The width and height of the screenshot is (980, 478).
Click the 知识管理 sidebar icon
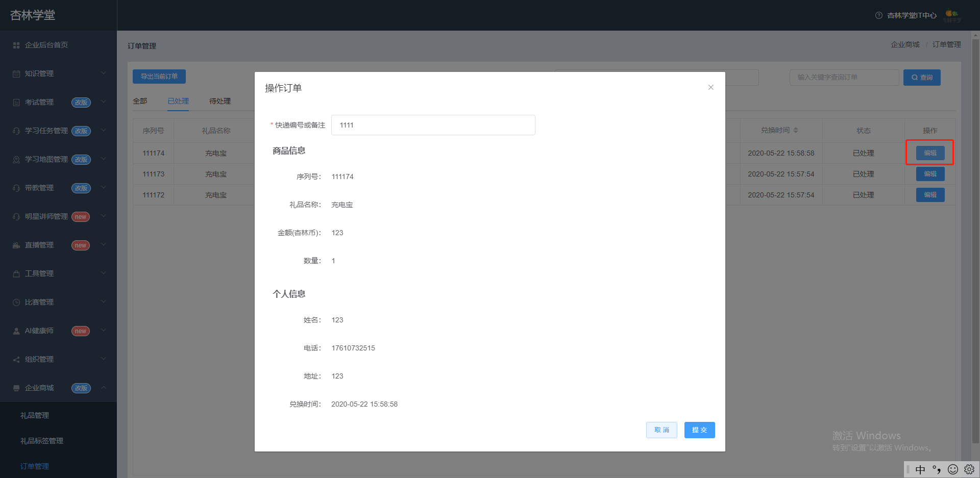[16, 74]
